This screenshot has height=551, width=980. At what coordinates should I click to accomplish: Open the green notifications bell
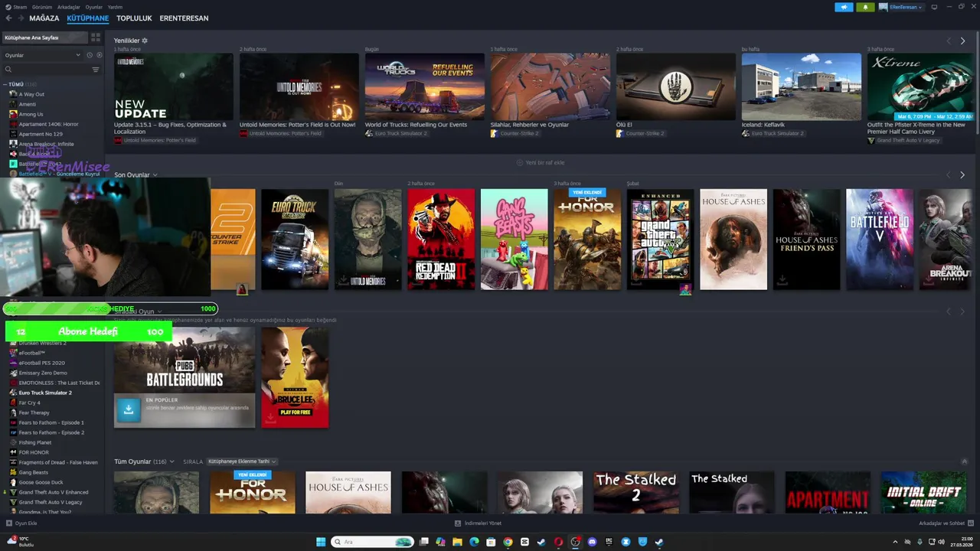(x=866, y=7)
